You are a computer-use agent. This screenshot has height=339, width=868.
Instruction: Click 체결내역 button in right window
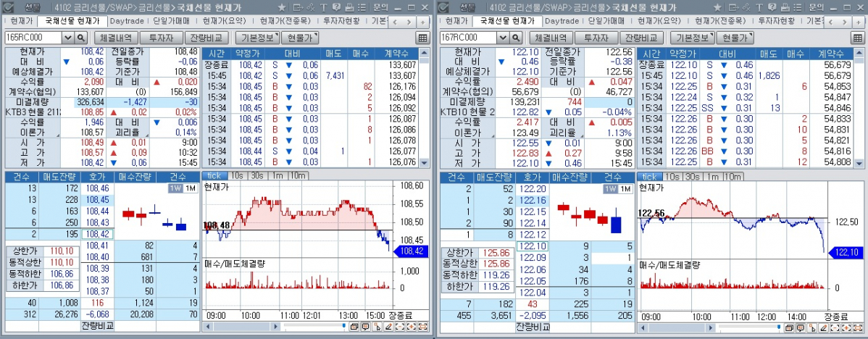tap(550, 38)
